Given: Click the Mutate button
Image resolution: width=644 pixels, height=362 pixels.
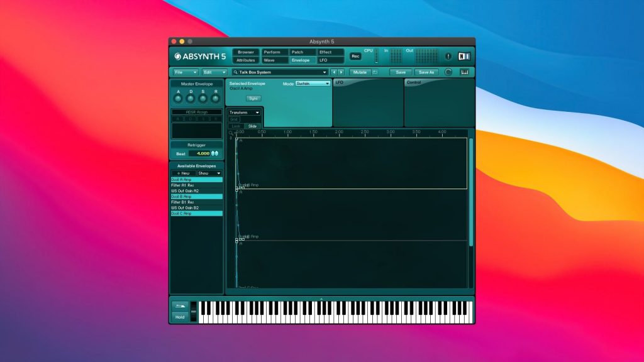Looking at the screenshot, I should [x=358, y=72].
